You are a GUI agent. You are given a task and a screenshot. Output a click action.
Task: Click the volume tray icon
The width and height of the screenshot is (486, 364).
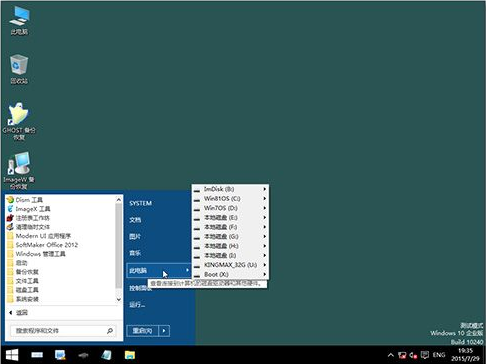click(413, 355)
